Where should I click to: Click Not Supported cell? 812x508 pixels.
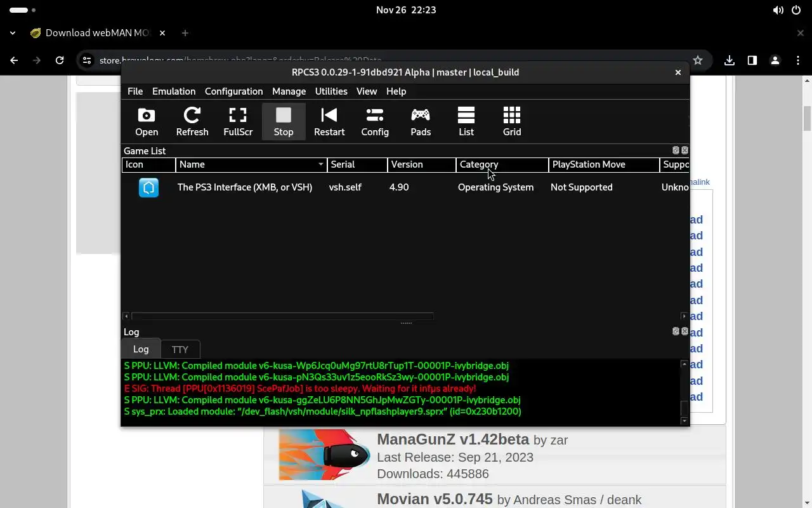[x=582, y=187]
